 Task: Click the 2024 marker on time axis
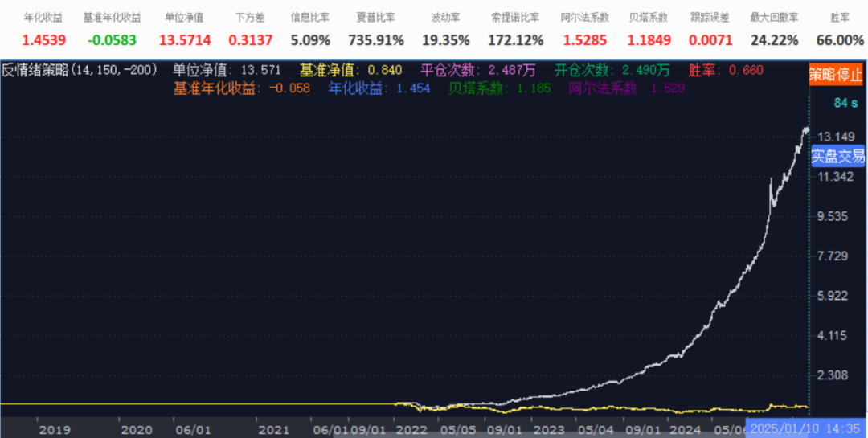pyautogui.click(x=684, y=430)
